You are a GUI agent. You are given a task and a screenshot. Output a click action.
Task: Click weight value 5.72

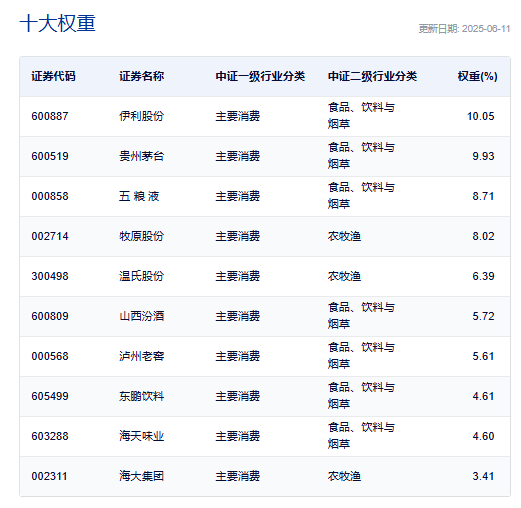pos(483,316)
